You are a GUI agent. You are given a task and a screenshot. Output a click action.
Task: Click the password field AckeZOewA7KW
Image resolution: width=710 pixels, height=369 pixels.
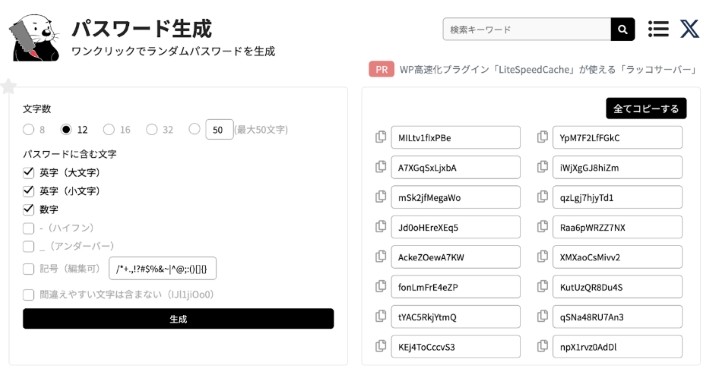(x=456, y=257)
